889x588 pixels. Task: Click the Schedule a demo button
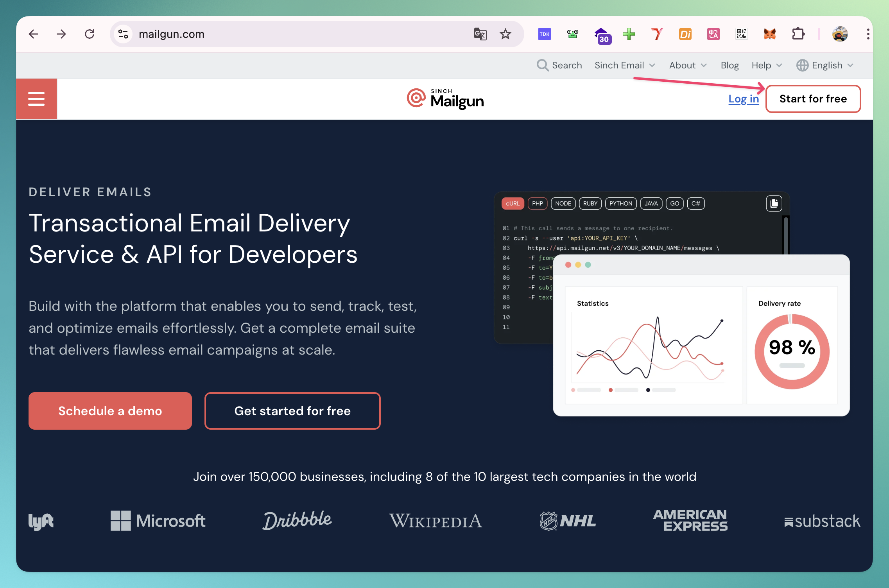(x=110, y=411)
